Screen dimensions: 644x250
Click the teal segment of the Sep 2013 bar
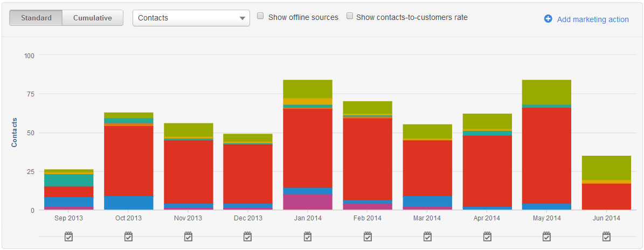(x=68, y=180)
